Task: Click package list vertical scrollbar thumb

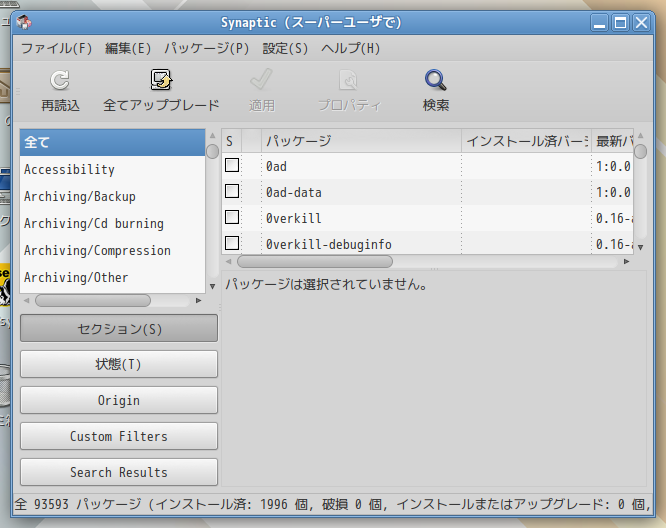Action: pos(641,151)
